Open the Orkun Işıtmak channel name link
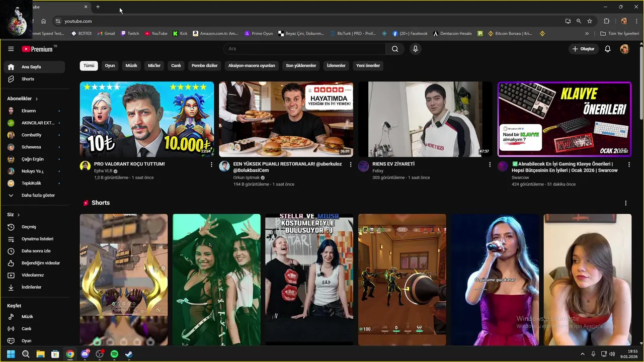644x362 pixels. (x=247, y=177)
